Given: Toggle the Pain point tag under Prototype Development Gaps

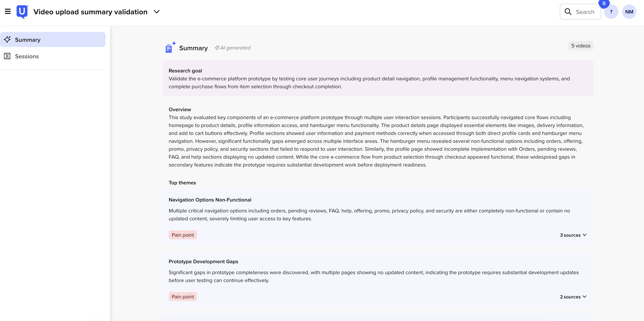Looking at the screenshot, I should click(182, 296).
